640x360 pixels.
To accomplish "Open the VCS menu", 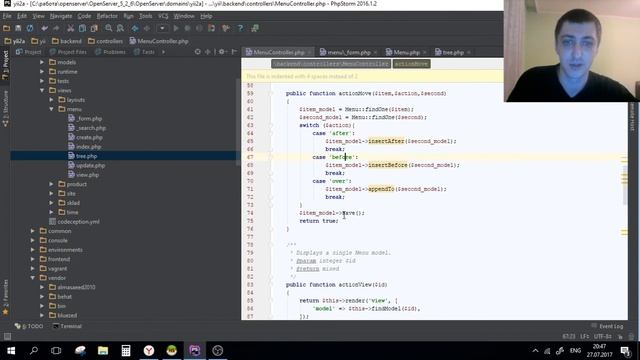I will (x=163, y=16).
